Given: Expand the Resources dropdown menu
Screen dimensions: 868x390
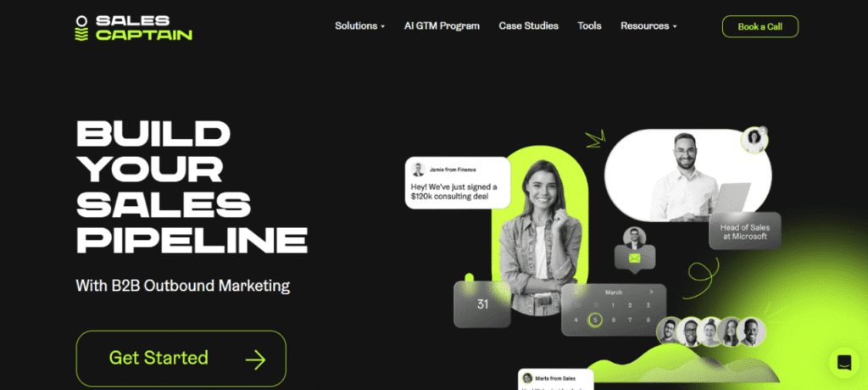Looking at the screenshot, I should click(648, 26).
